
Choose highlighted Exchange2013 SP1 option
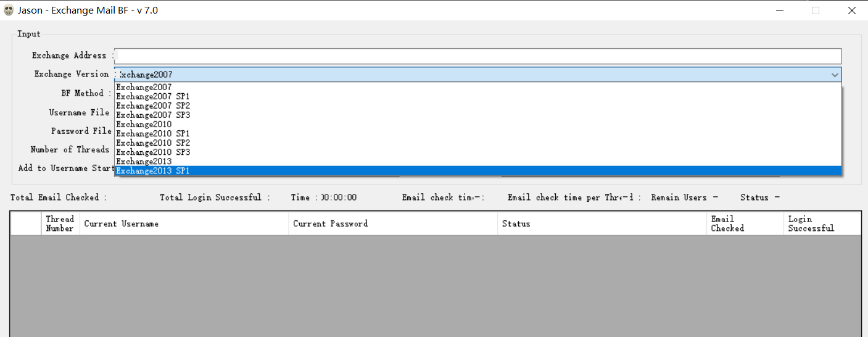[x=478, y=171]
